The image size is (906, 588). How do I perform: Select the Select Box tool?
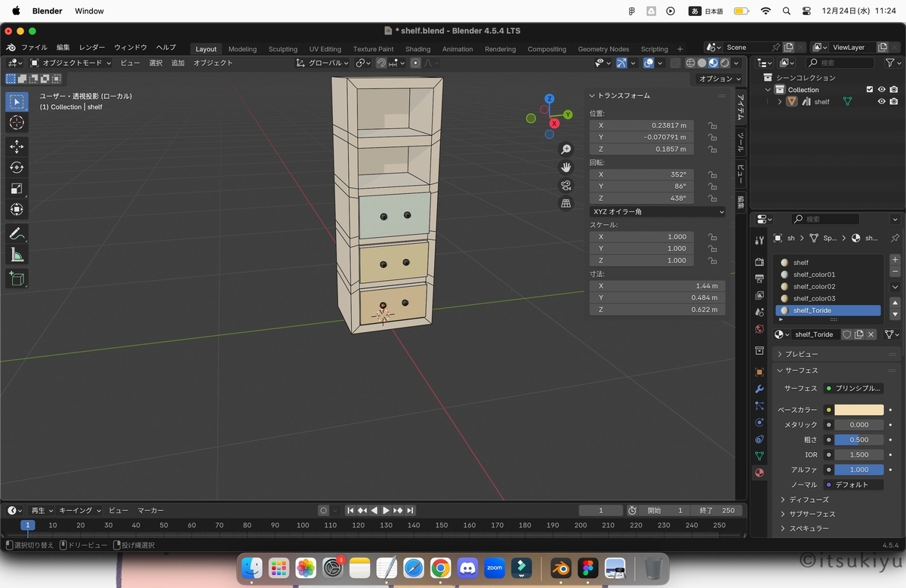(x=17, y=101)
